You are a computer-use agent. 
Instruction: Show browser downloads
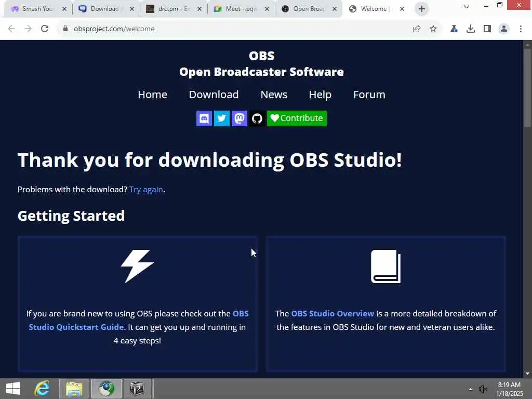tap(471, 29)
